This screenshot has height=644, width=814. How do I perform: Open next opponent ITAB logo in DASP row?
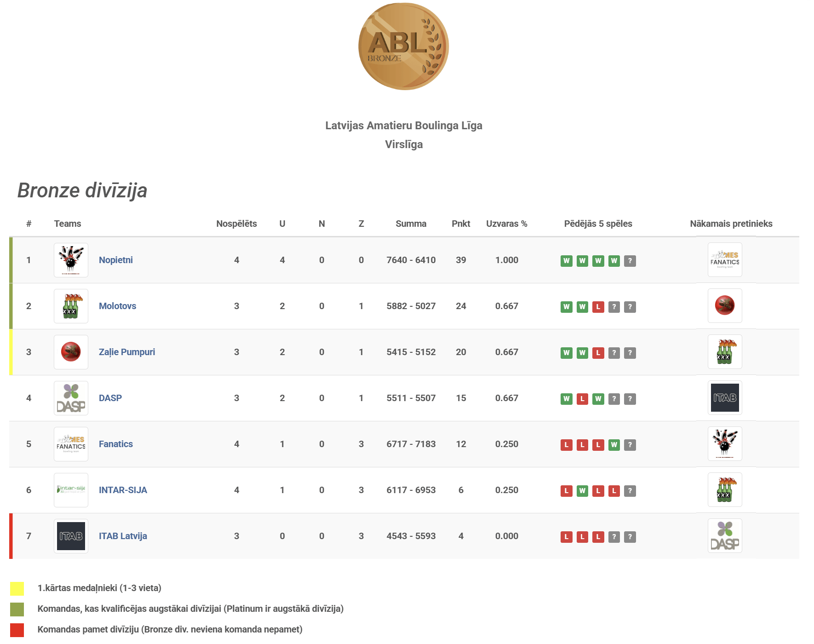pyautogui.click(x=725, y=398)
